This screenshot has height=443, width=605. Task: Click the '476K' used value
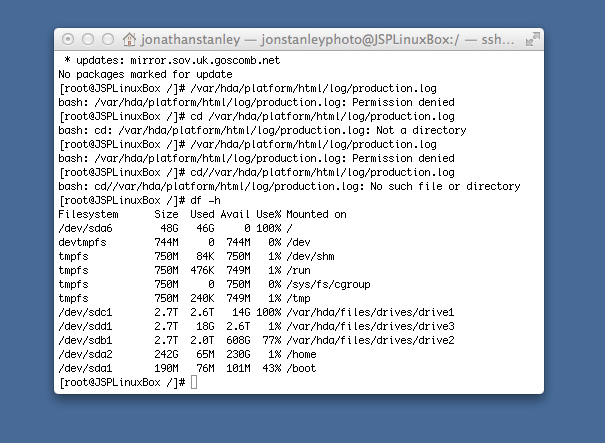[x=202, y=271]
